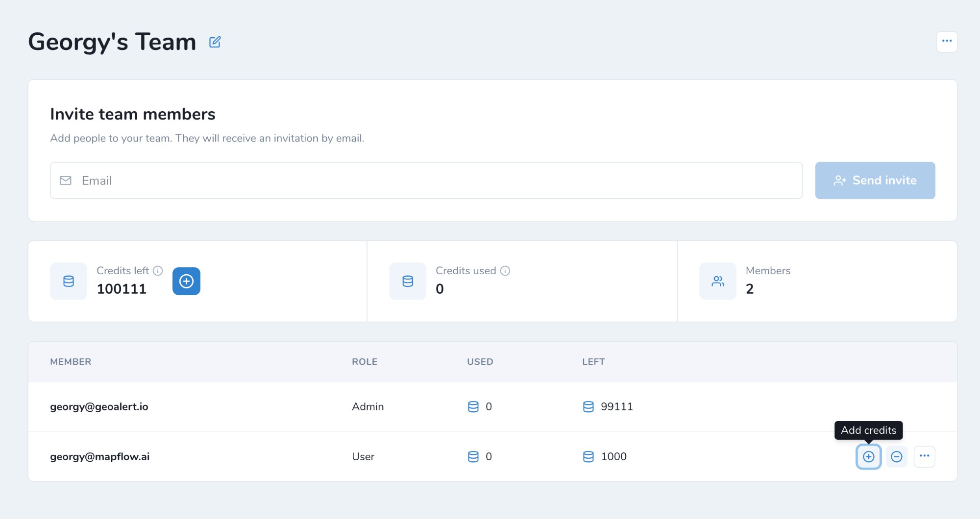
Task: Click the Members people icon
Action: tap(718, 281)
